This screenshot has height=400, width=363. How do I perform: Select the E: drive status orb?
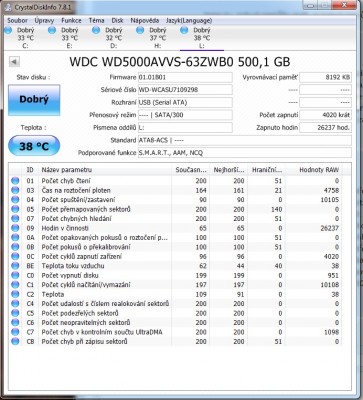52,30
